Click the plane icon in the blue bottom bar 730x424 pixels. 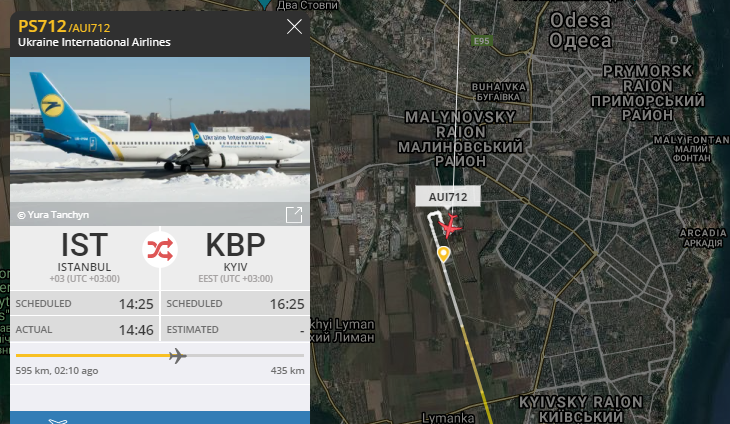(x=58, y=421)
